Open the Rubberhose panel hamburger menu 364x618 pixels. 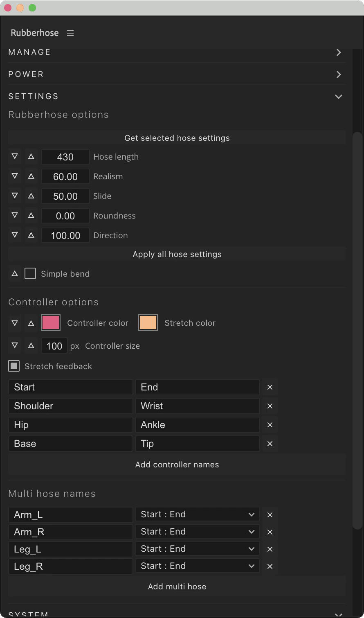pos(70,33)
